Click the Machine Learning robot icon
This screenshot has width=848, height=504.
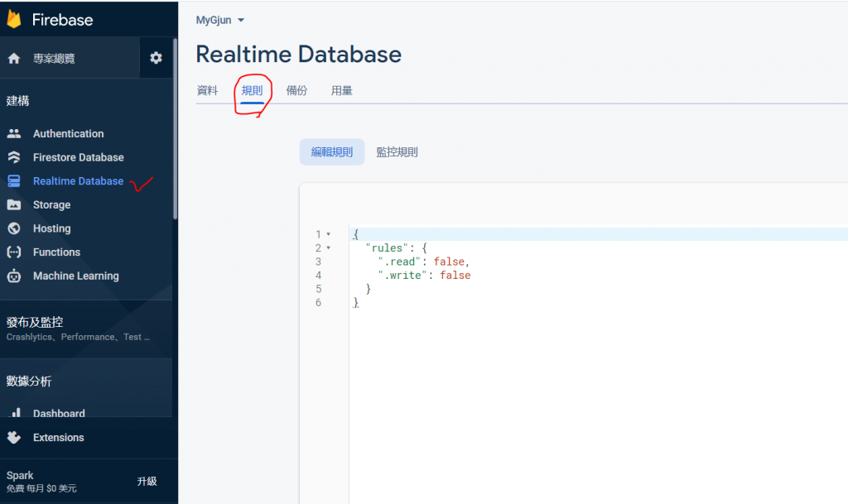pos(14,276)
